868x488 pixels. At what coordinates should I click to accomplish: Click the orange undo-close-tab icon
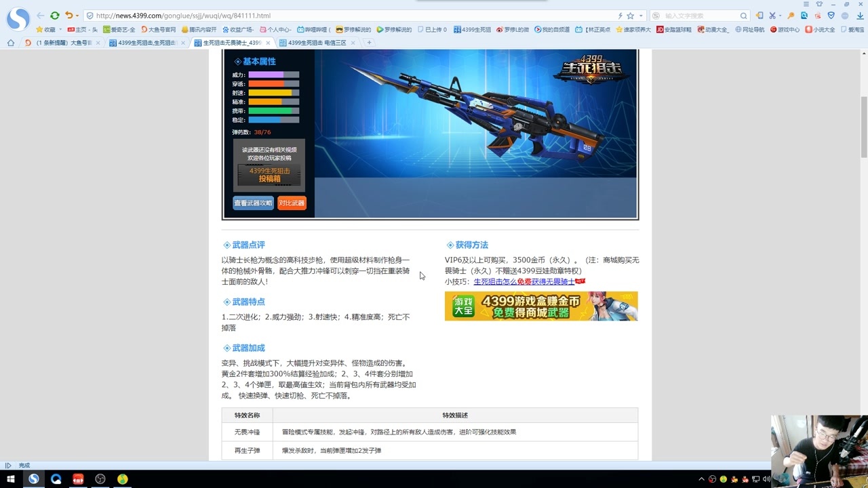coord(68,16)
